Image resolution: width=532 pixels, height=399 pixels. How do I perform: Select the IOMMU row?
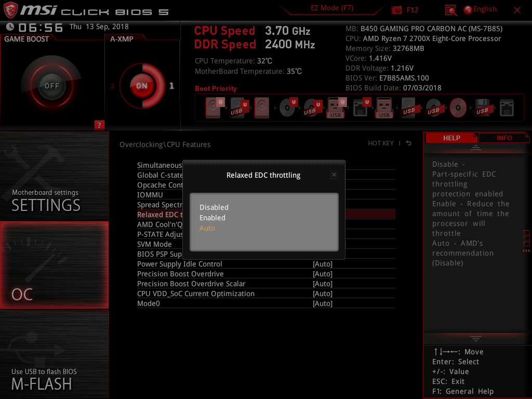click(159, 195)
